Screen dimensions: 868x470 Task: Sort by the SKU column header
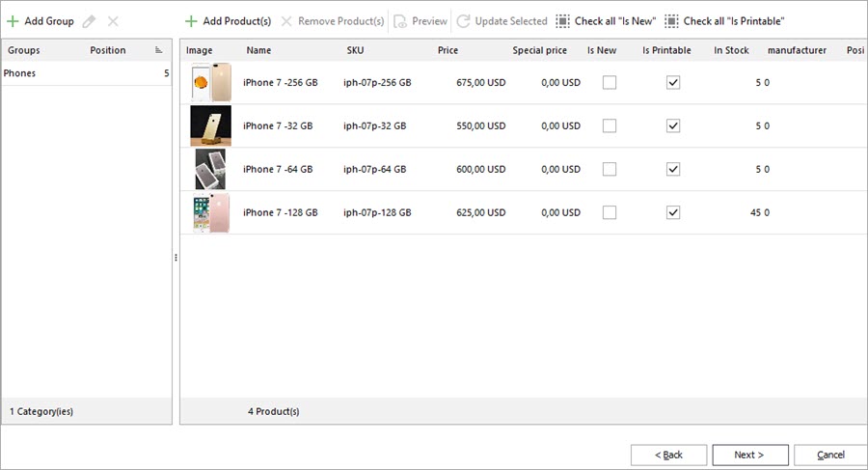click(x=355, y=50)
